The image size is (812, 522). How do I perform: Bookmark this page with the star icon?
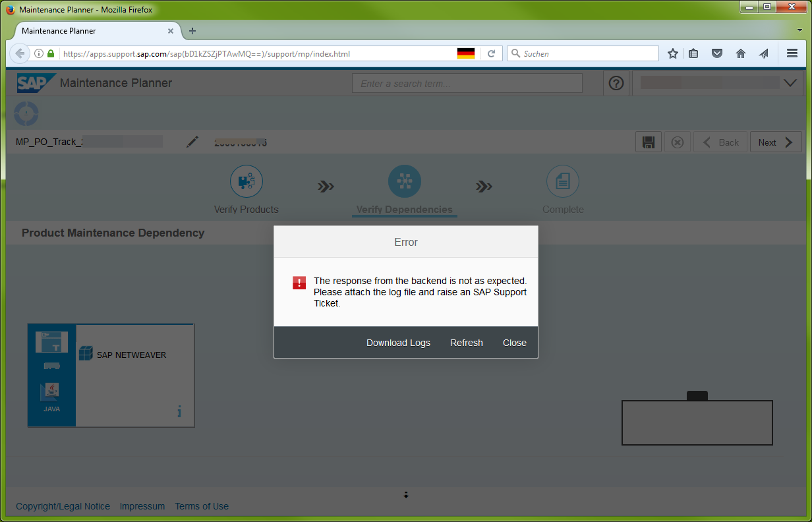[672, 53]
